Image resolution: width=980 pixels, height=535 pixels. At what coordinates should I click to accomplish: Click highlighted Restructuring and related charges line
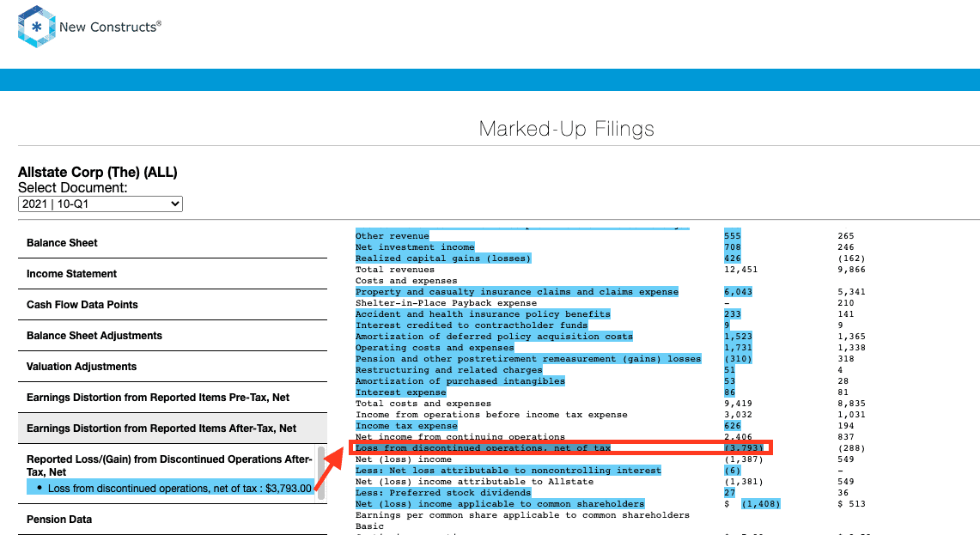pyautogui.click(x=448, y=370)
